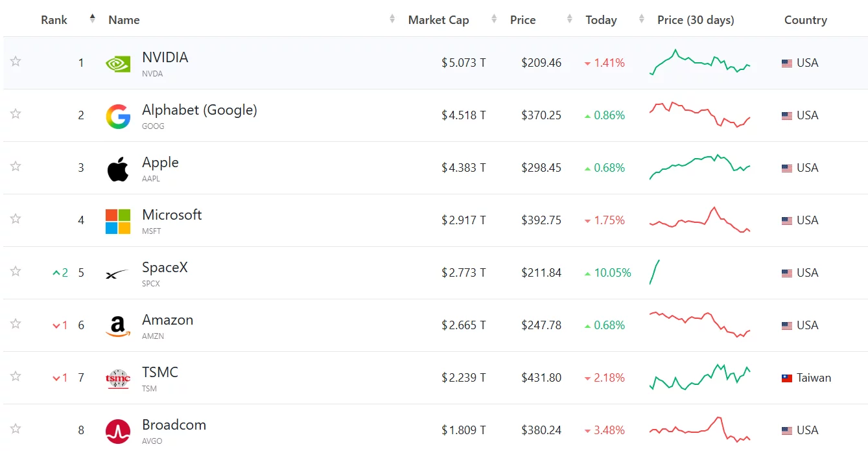The height and width of the screenshot is (451, 868).
Task: View TSMC's 30-day price sparkline
Action: pos(700,376)
